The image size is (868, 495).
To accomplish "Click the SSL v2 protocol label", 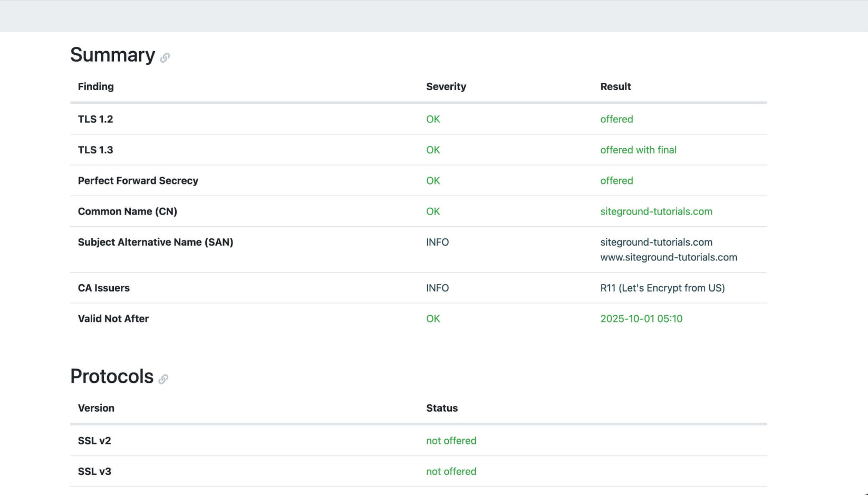I will click(94, 441).
